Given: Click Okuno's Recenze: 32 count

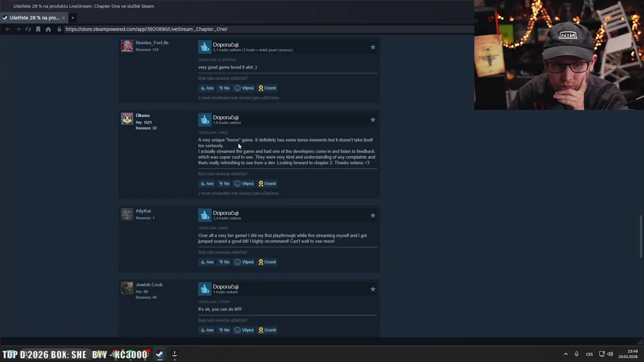Looking at the screenshot, I should [146, 128].
